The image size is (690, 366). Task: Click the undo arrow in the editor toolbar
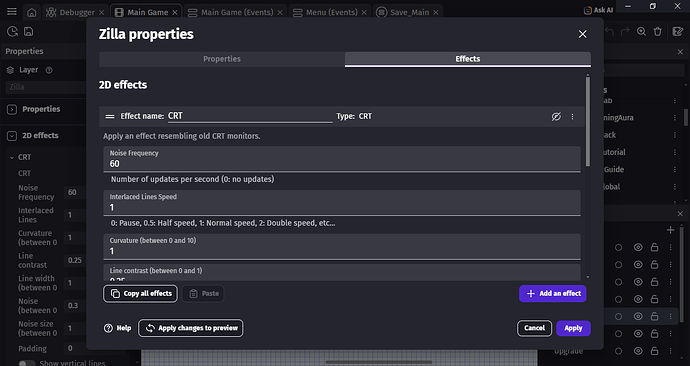point(609,31)
